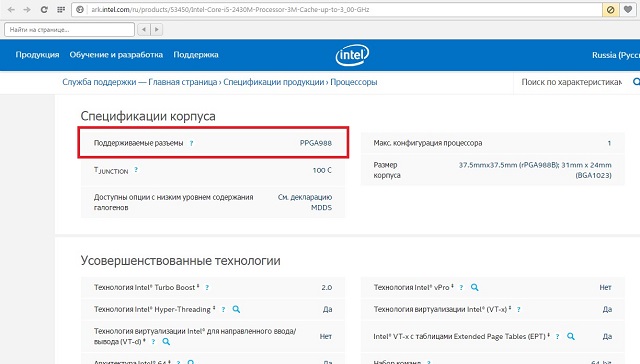Open help for Intel Hyper-Threading technology
640x364 pixels.
click(x=223, y=310)
